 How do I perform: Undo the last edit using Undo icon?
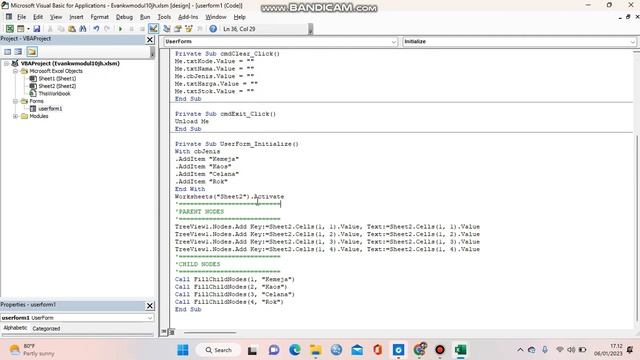tap(96, 29)
